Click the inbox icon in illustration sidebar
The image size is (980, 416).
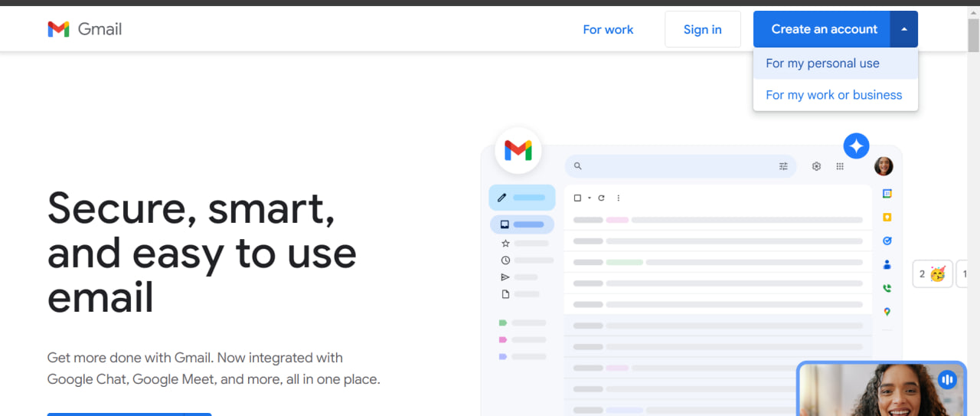tap(505, 224)
